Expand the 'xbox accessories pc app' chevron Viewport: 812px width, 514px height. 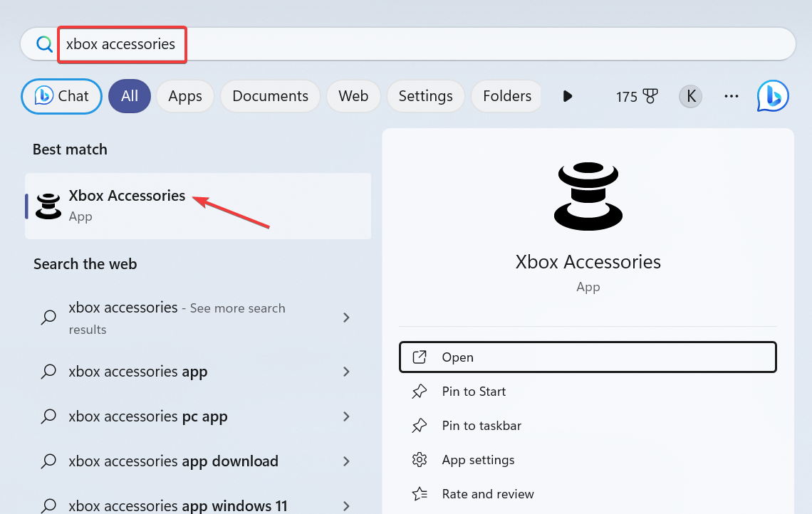click(x=346, y=416)
